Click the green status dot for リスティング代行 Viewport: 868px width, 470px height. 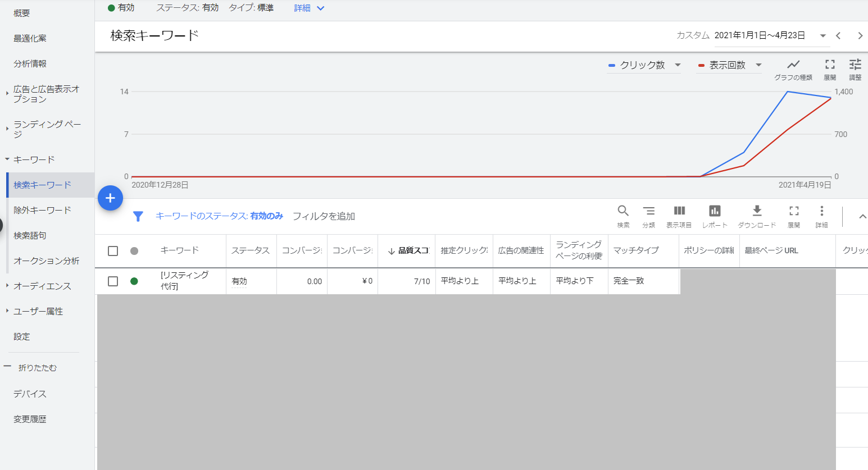[x=134, y=281]
